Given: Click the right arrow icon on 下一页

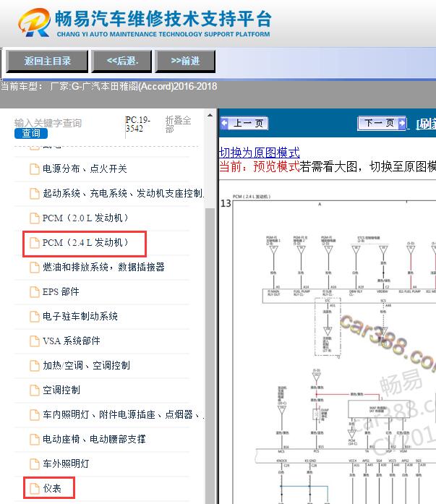Looking at the screenshot, I should point(401,123).
